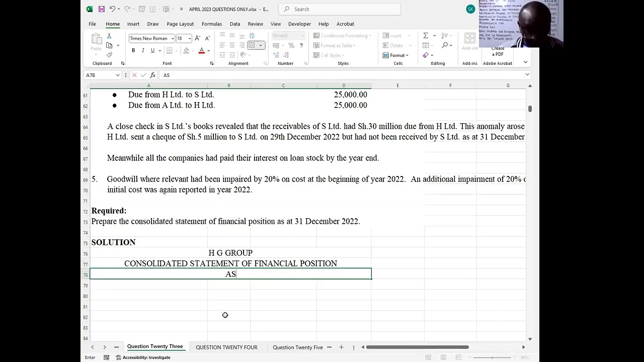Open the Merge & Center dropdown arrow
The width and height of the screenshot is (644, 362).
[x=260, y=45]
